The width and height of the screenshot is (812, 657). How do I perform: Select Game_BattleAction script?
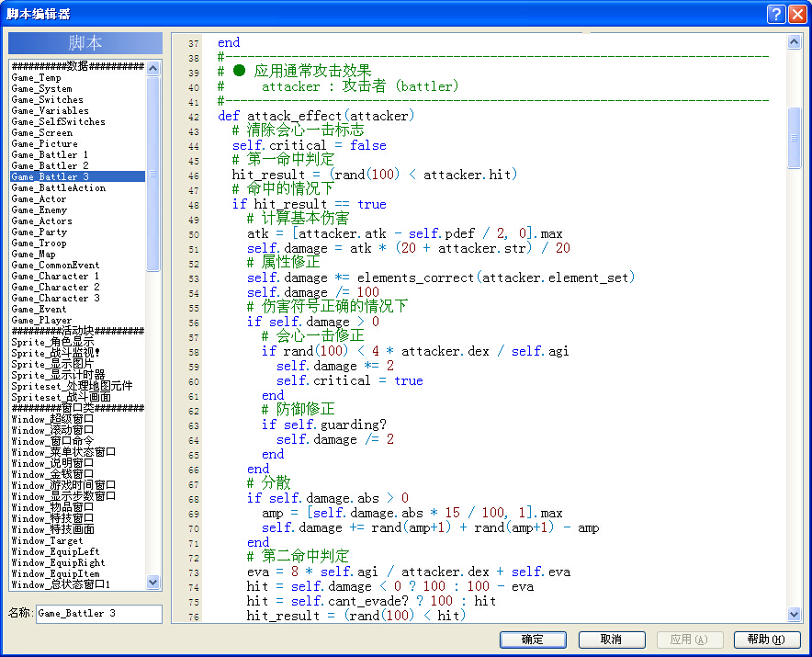point(78,188)
